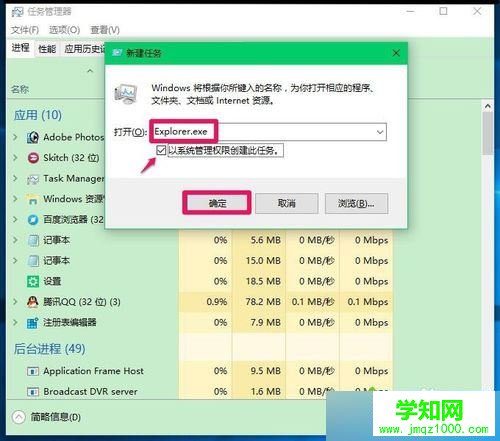The height and width of the screenshot is (441, 500).
Task: Expand the first 记事本 row
Action: point(15,240)
